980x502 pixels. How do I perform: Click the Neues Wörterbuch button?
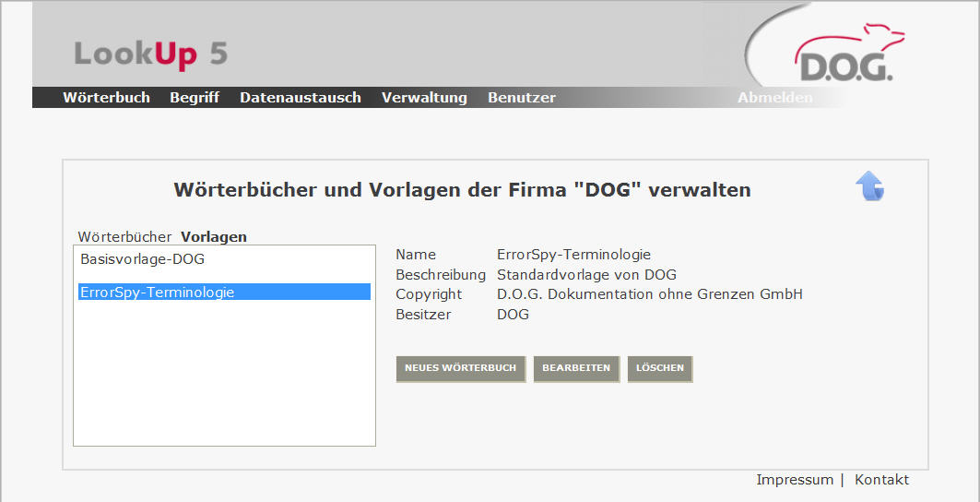coord(461,369)
